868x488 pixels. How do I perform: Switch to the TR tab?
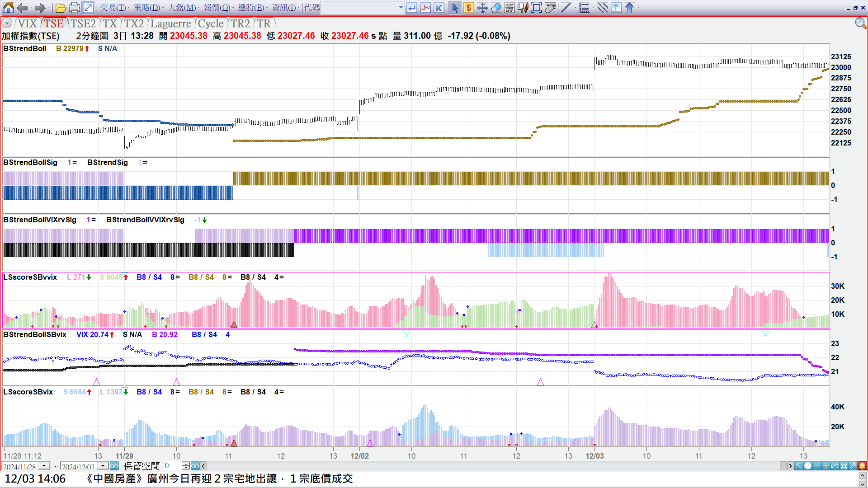(264, 23)
